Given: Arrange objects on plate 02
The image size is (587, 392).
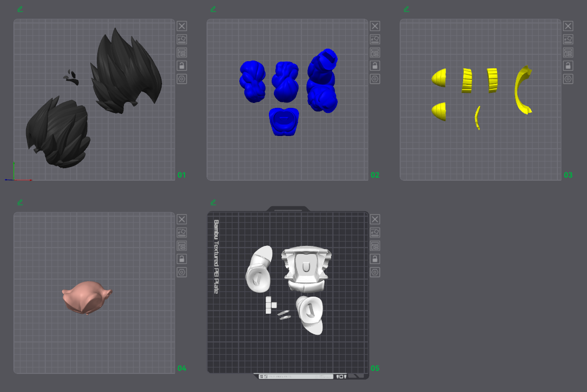Looking at the screenshot, I should pyautogui.click(x=375, y=52).
